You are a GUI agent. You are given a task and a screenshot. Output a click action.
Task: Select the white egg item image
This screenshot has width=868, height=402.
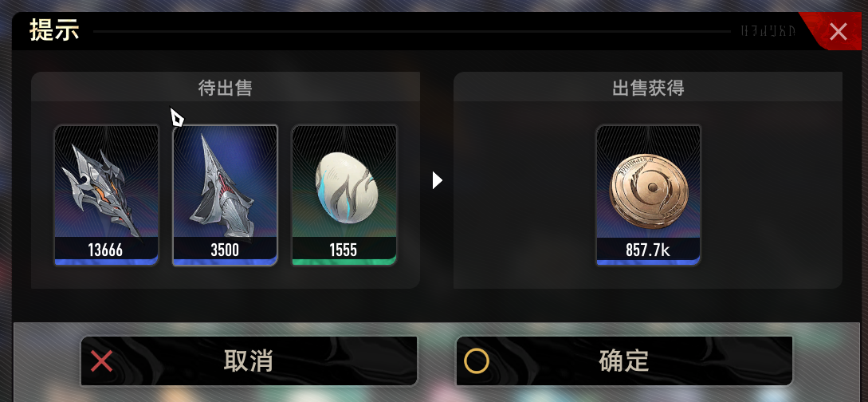(x=344, y=187)
